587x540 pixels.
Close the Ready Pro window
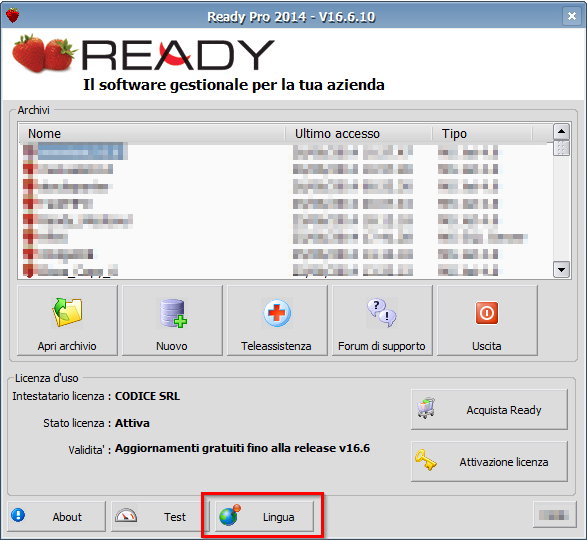(572, 16)
